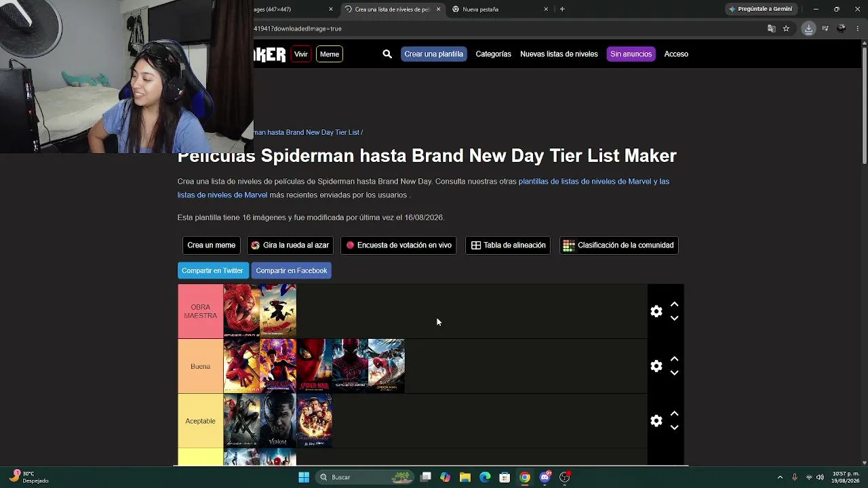
Task: Click Gira la rueda al azar
Action: tap(290, 245)
